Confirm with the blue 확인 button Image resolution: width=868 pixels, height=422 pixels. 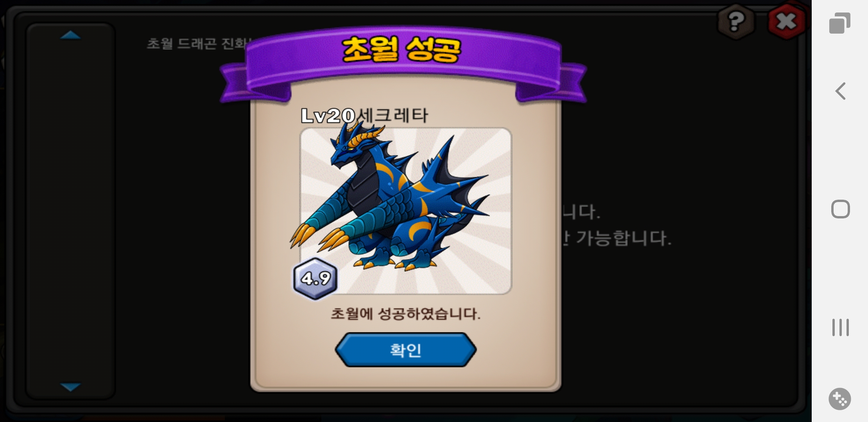click(x=405, y=350)
